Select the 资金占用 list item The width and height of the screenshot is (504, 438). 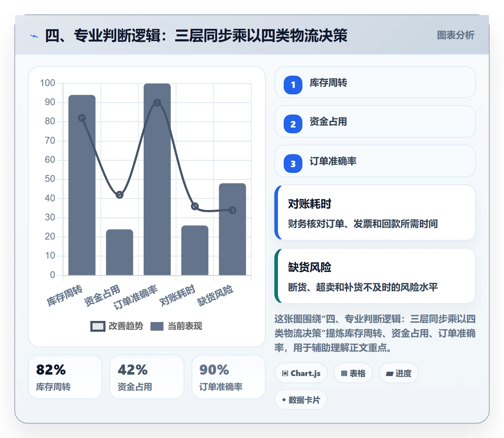pyautogui.click(x=375, y=121)
